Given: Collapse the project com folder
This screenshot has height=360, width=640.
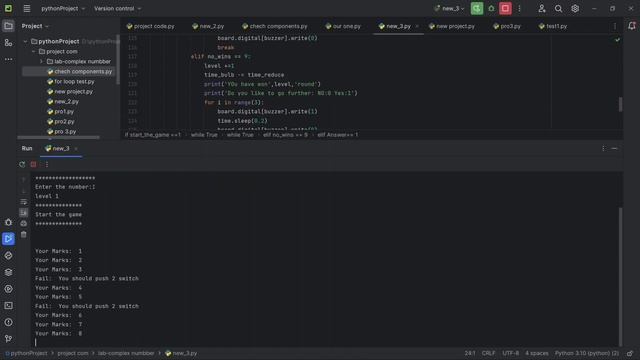Looking at the screenshot, I should 33,52.
